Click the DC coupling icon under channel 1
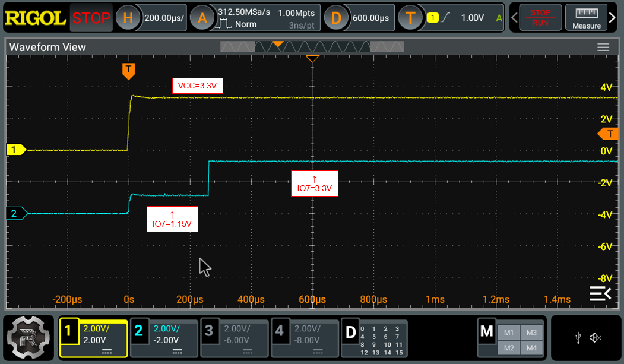Screen dimensions: 624x364 click(107, 352)
